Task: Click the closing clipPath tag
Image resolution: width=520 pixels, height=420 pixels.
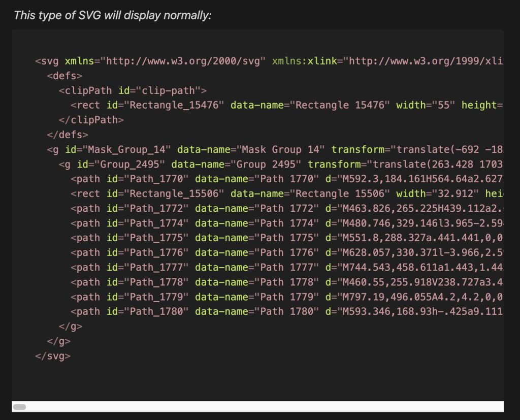Action: [x=91, y=120]
